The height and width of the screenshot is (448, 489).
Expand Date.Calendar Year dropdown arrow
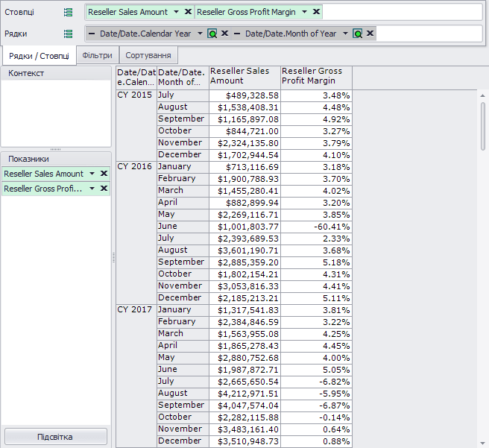click(201, 34)
